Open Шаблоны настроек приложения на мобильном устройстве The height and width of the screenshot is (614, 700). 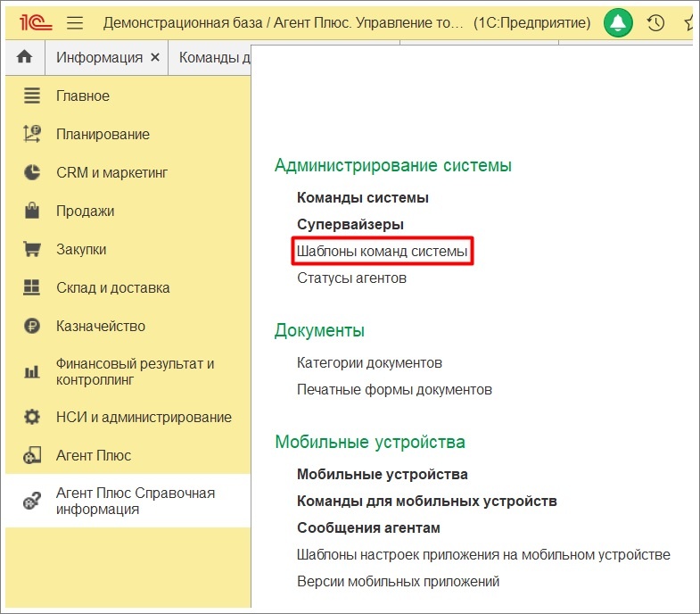483,554
